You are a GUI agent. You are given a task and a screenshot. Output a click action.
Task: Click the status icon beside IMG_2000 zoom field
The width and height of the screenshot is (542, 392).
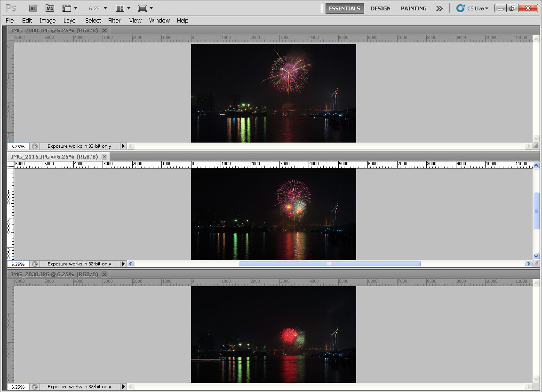point(35,146)
